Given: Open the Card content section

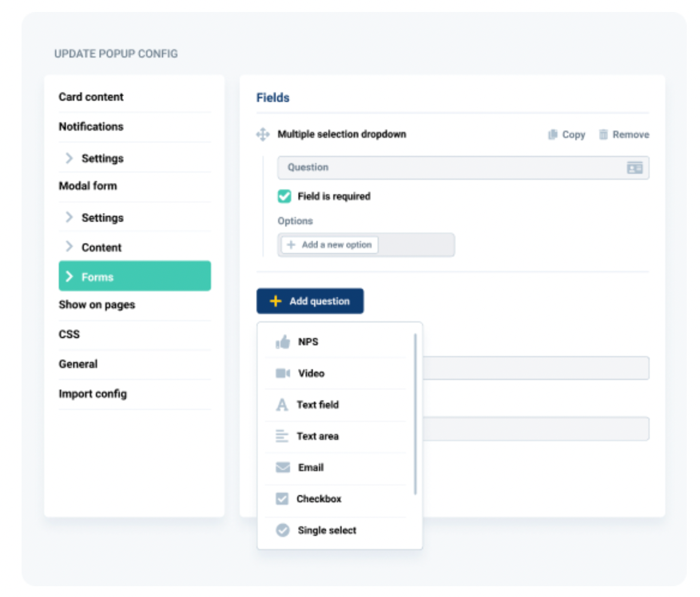Looking at the screenshot, I should pyautogui.click(x=91, y=97).
